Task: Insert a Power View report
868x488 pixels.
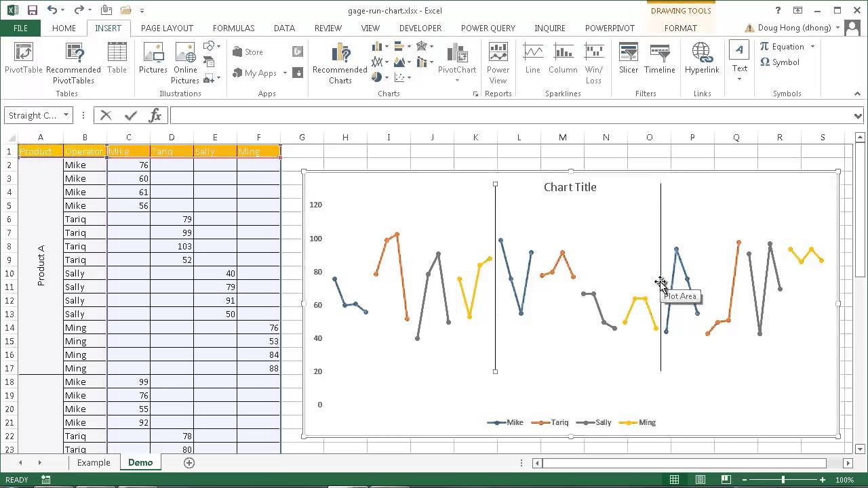Action: 498,63
